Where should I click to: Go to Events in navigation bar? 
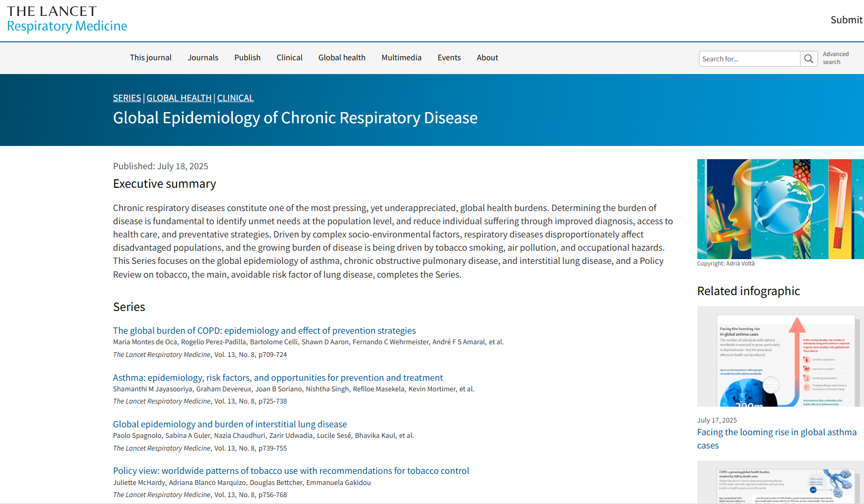[x=449, y=58]
